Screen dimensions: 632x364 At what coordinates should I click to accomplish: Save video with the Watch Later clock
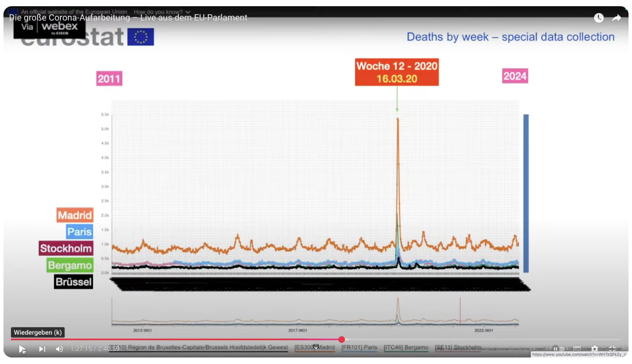point(598,18)
